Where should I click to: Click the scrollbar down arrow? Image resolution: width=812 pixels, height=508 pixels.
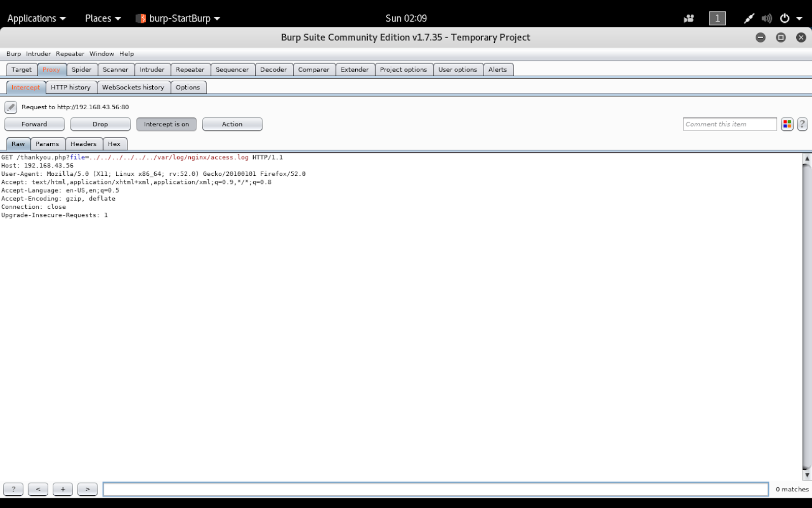pos(807,475)
